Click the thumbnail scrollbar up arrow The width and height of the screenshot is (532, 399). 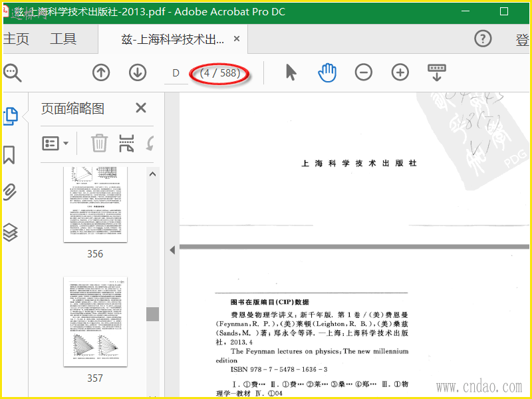(153, 174)
